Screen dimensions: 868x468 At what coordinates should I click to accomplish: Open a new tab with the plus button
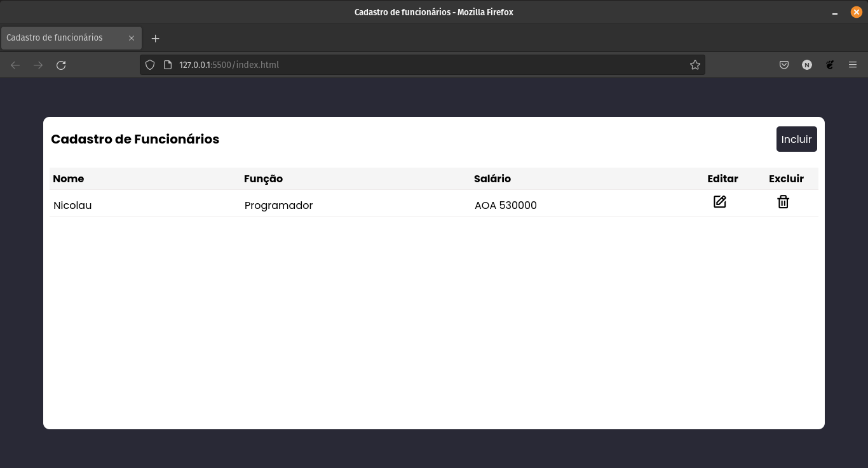pyautogui.click(x=155, y=38)
